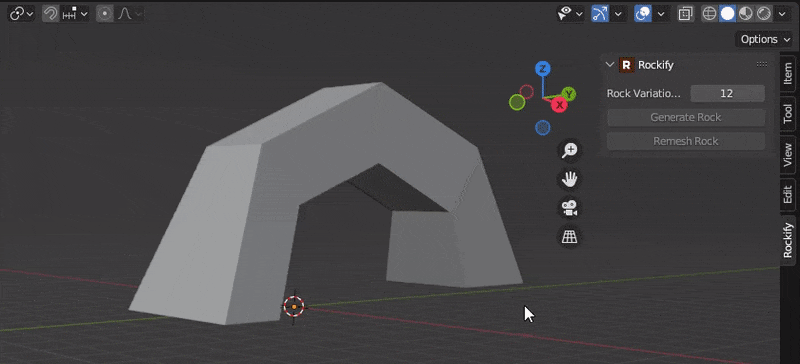Image resolution: width=800 pixels, height=364 pixels.
Task: Click the zoom magnifier viewport icon
Action: [569, 150]
